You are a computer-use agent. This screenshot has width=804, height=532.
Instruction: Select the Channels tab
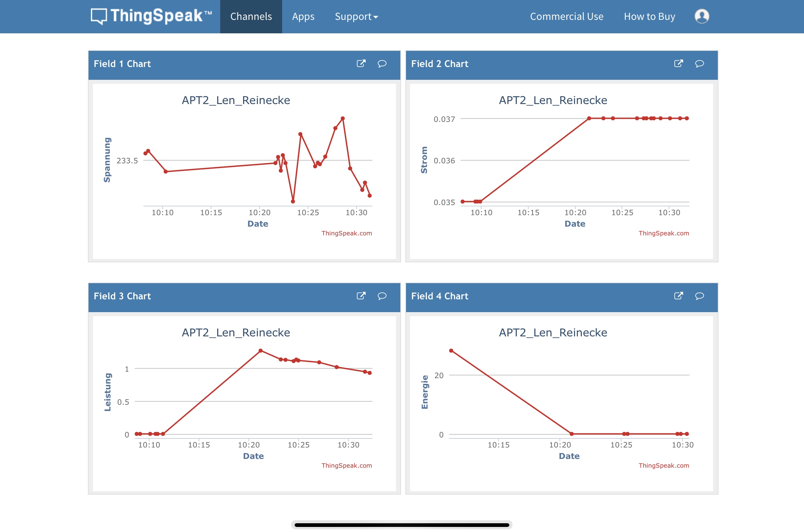pos(251,16)
